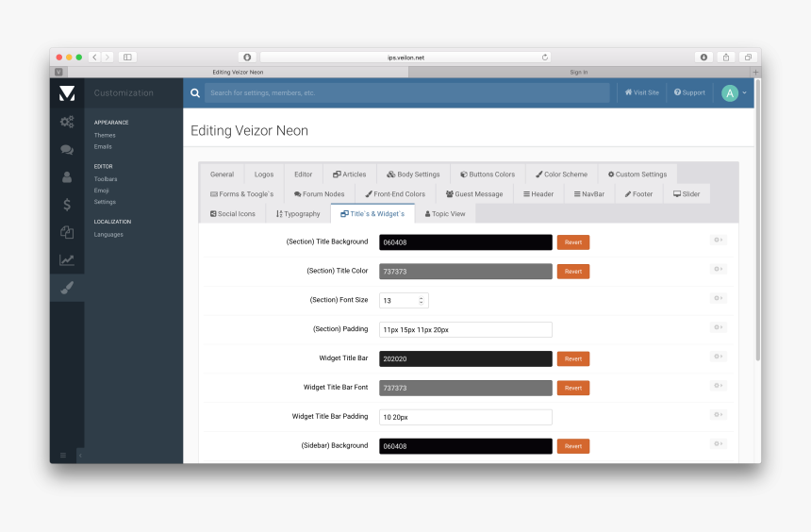Collapse sidebar with left chevron
This screenshot has height=532, width=811.
[x=80, y=456]
